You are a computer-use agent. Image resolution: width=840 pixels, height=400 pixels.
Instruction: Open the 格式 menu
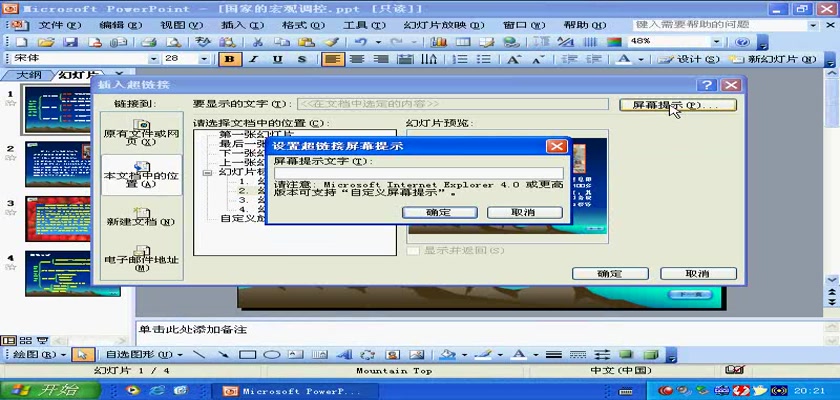coord(303,25)
